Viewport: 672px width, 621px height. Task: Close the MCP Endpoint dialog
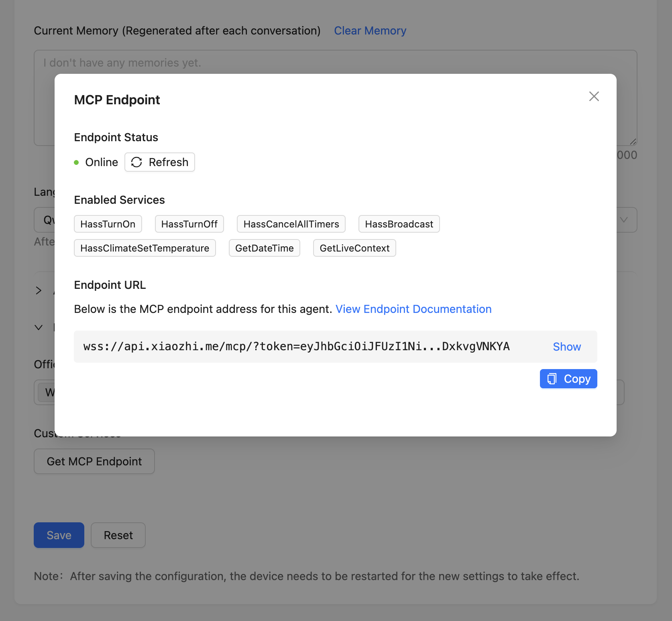click(594, 96)
